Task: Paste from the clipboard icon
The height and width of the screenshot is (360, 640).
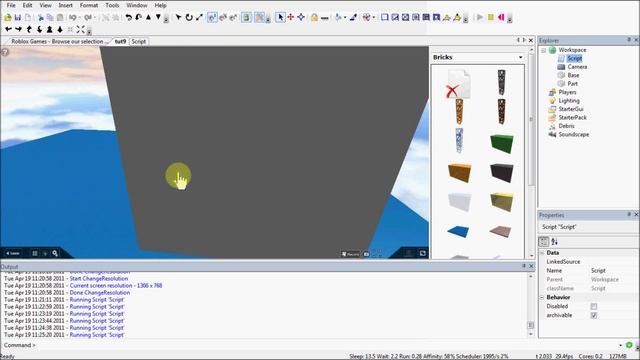Action: click(x=60, y=18)
